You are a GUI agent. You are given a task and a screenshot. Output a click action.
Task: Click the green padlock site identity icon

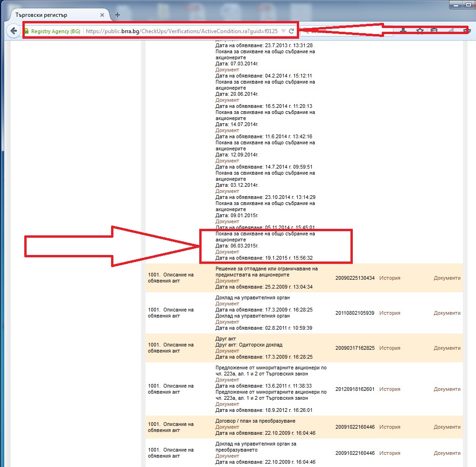[x=27, y=31]
